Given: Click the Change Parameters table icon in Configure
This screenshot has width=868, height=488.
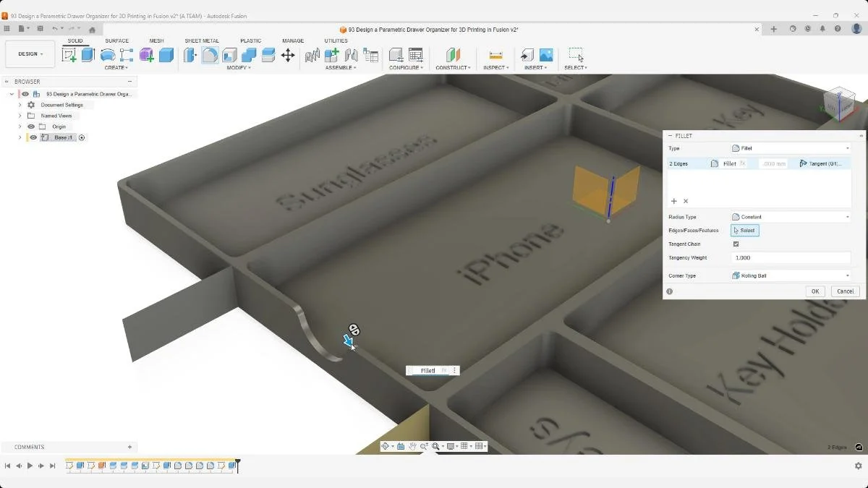Looking at the screenshot, I should (416, 55).
